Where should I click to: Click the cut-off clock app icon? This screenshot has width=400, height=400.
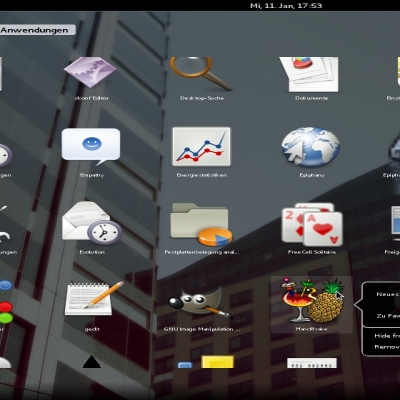[6, 155]
